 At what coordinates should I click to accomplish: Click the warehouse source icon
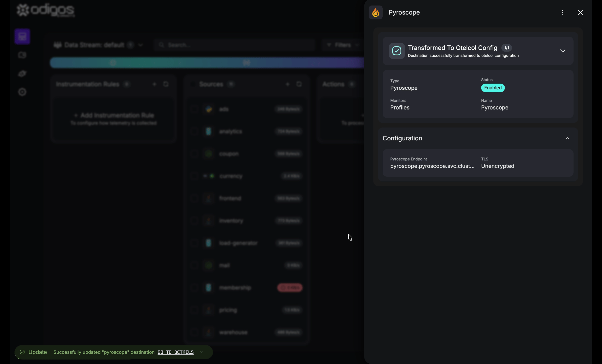pos(208,332)
